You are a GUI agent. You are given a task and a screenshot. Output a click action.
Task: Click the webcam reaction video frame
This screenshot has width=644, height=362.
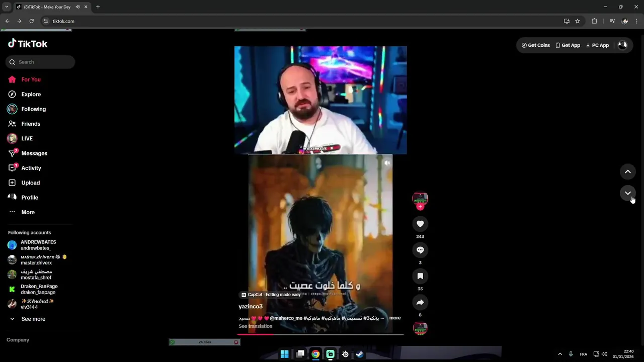(x=320, y=100)
